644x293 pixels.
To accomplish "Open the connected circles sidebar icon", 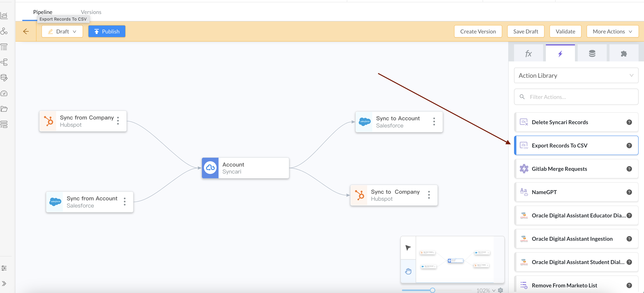I will 4,31.
